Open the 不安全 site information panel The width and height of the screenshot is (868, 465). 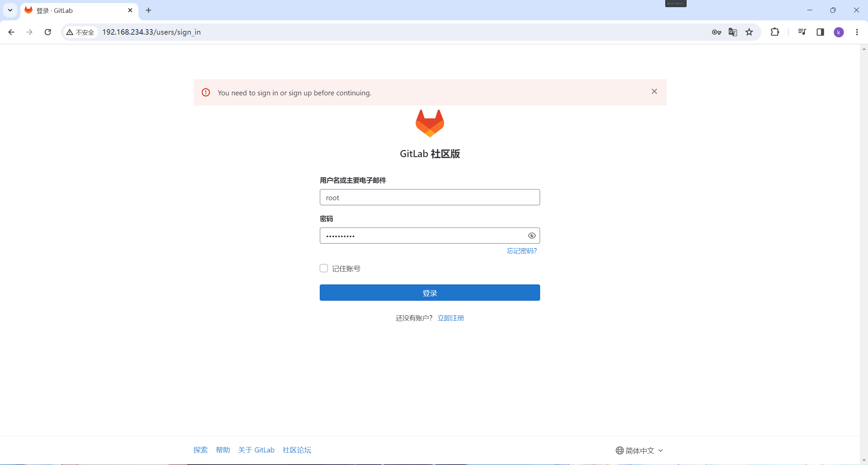[81, 32]
